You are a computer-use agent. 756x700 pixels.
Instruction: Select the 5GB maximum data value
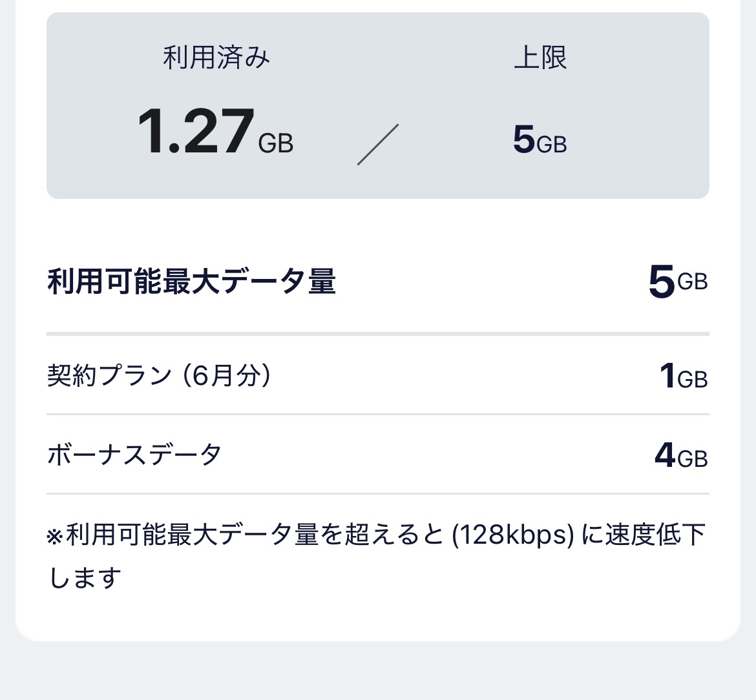[678, 282]
